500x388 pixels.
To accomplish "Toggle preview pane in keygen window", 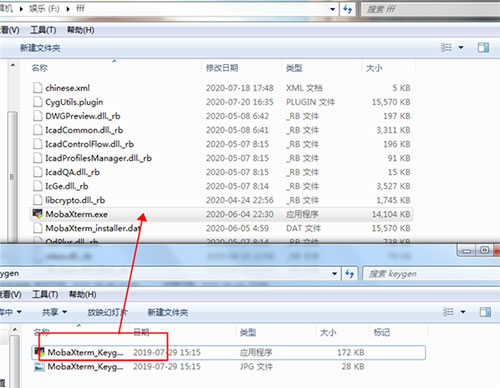I will pos(485,312).
